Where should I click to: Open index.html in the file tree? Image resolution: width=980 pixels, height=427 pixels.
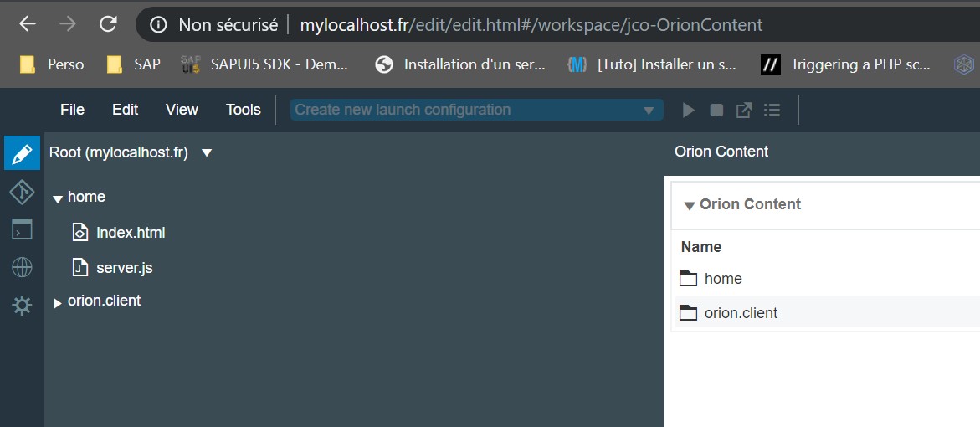pos(131,234)
